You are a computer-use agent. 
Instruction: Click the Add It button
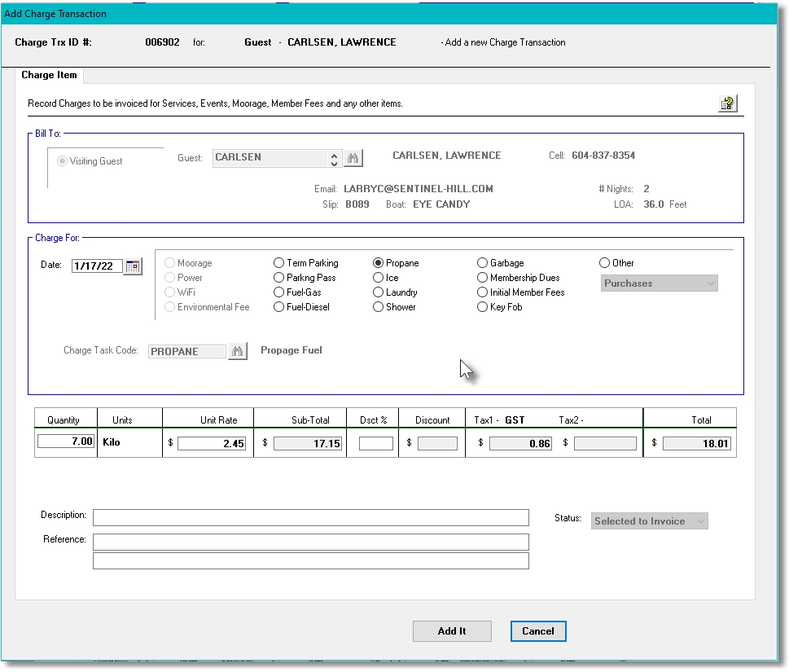[452, 630]
